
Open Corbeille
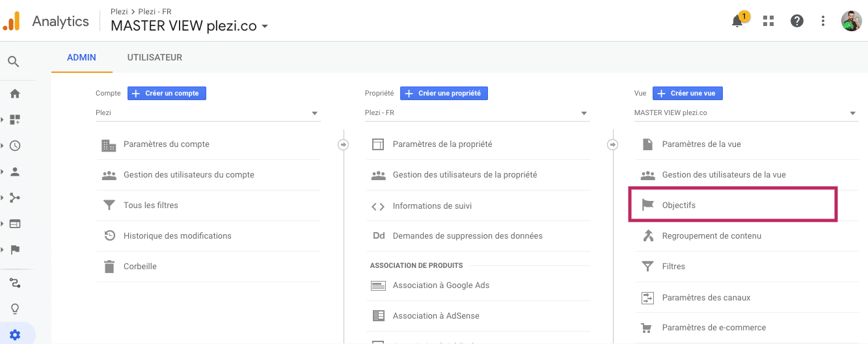point(208,267)
